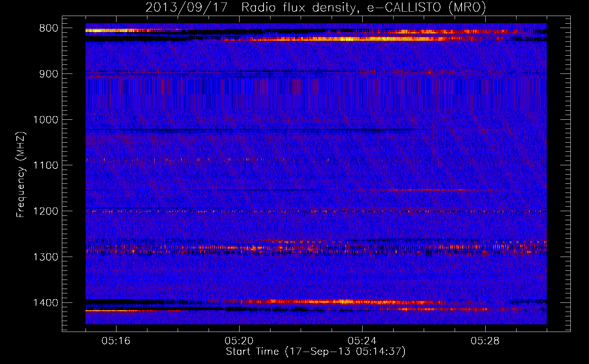Click the 05:24 time tick label

[362, 341]
